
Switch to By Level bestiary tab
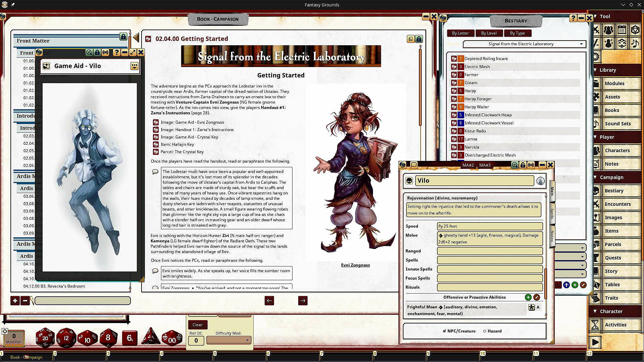(x=489, y=33)
